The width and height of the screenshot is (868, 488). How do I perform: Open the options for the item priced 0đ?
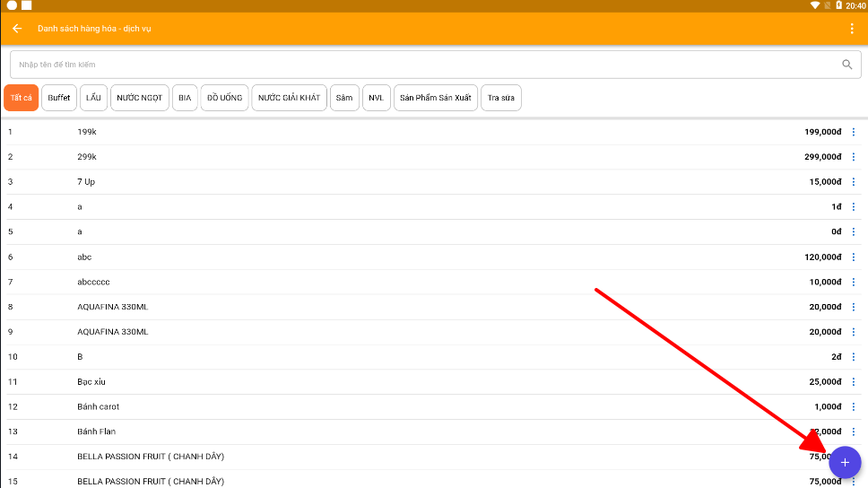tap(853, 231)
